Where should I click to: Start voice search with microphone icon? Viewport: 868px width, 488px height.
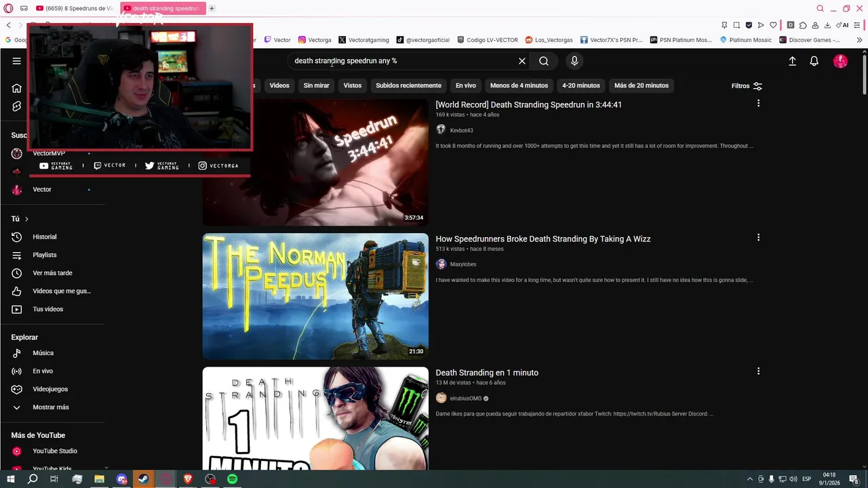(574, 61)
